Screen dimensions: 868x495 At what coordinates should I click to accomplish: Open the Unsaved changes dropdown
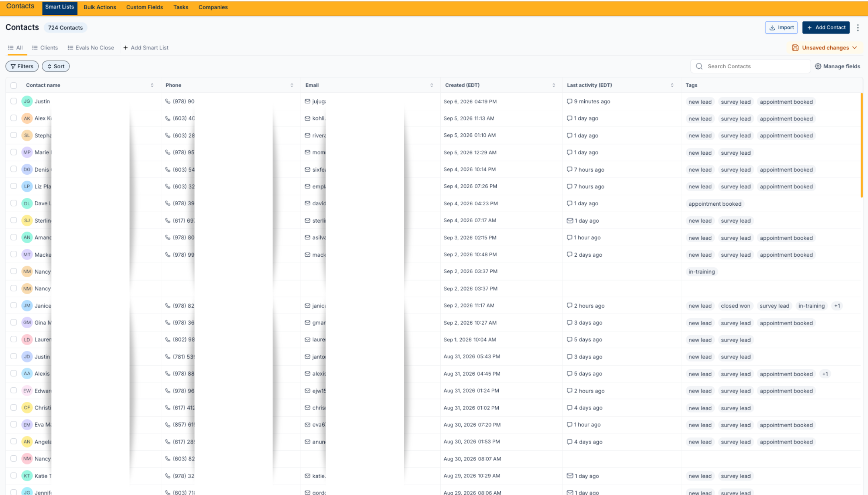(825, 48)
